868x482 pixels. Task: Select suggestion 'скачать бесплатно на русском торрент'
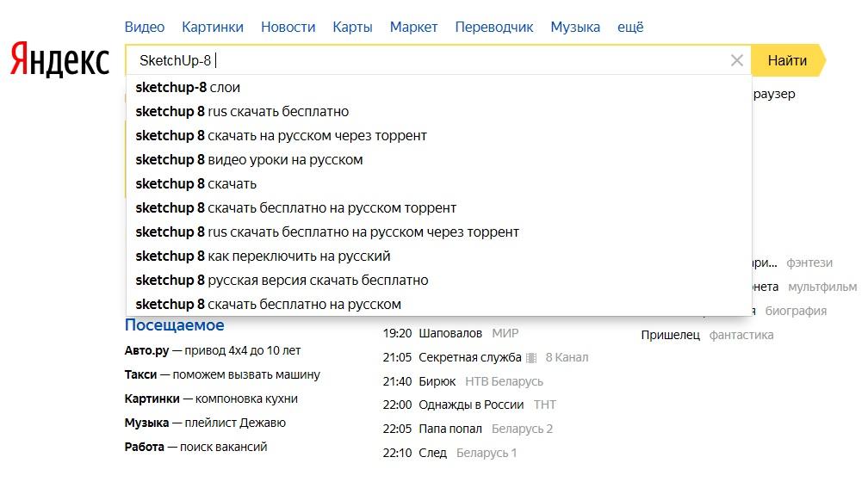tap(439, 207)
